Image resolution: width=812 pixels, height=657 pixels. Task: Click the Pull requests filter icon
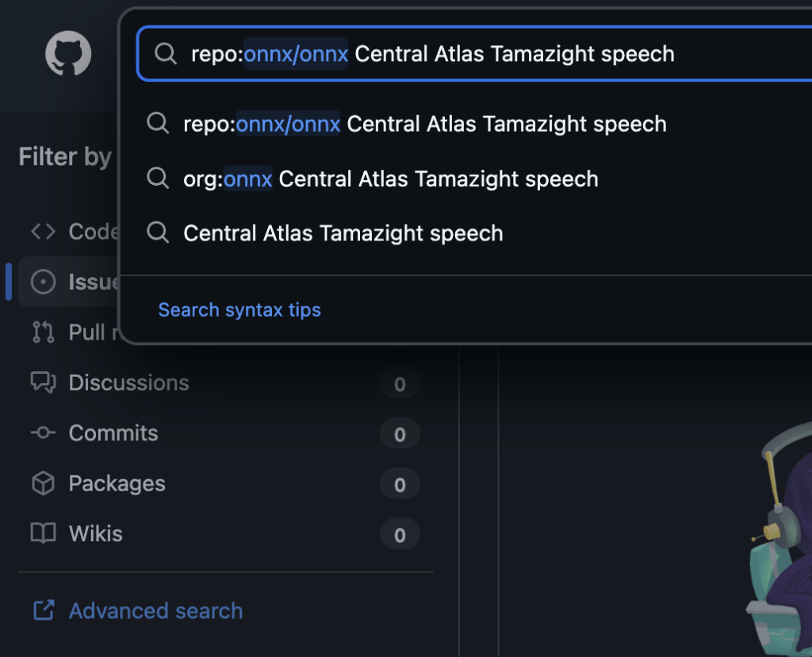[x=43, y=332]
